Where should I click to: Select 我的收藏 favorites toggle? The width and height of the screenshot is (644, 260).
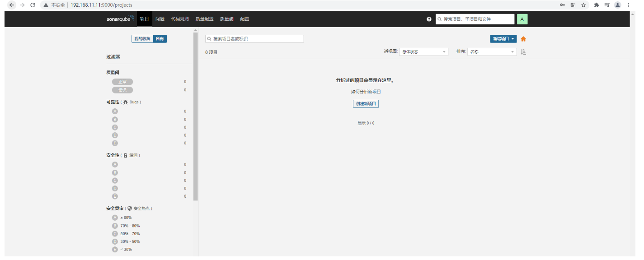click(x=142, y=39)
